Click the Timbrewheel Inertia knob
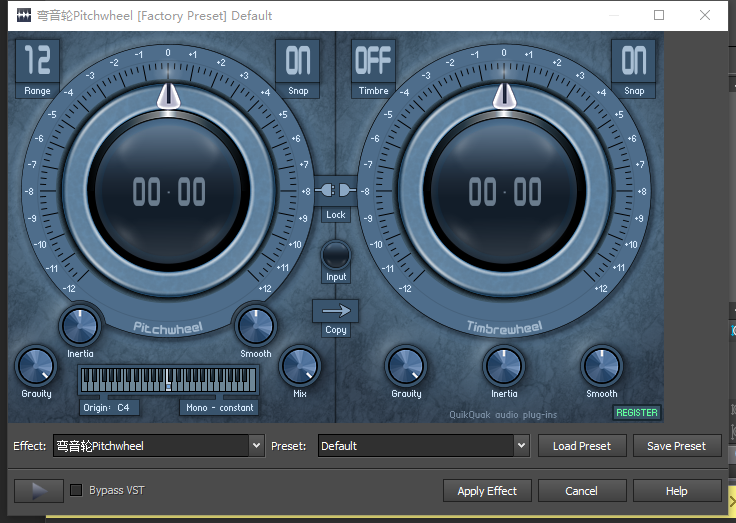 tap(504, 367)
